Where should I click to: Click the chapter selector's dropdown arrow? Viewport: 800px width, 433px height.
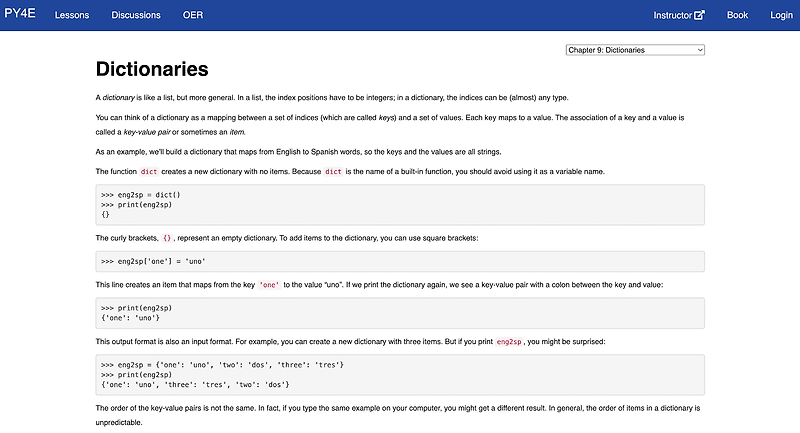[699, 49]
